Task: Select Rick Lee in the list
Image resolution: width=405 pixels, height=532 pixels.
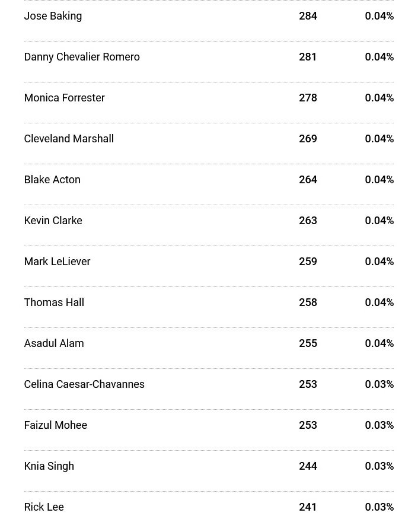Action: click(44, 507)
